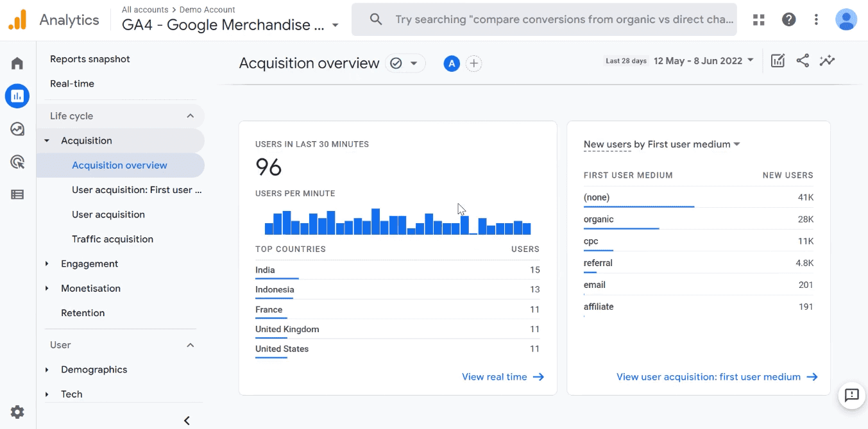Viewport: 868px width, 429px height.
Task: Click the View real time link
Action: (x=495, y=377)
